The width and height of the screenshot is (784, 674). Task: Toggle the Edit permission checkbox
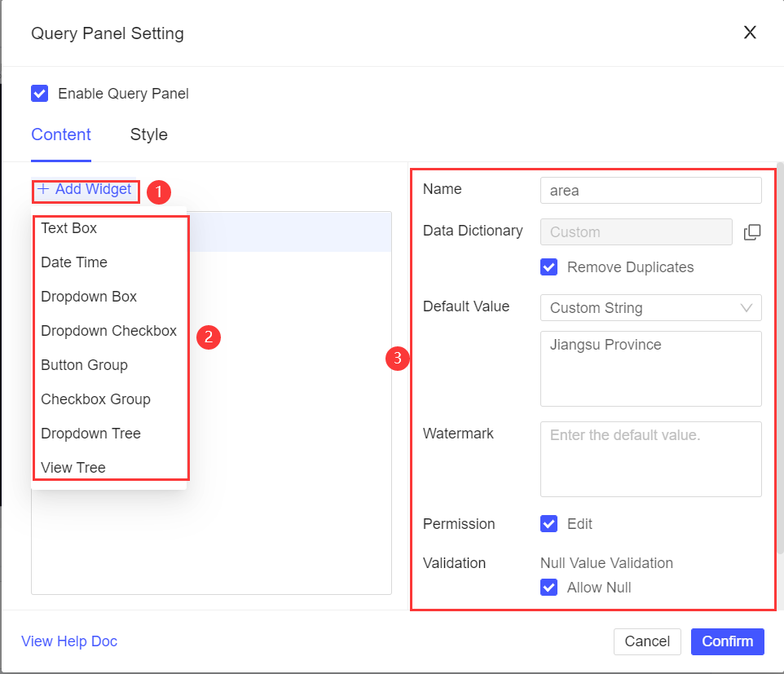(548, 524)
